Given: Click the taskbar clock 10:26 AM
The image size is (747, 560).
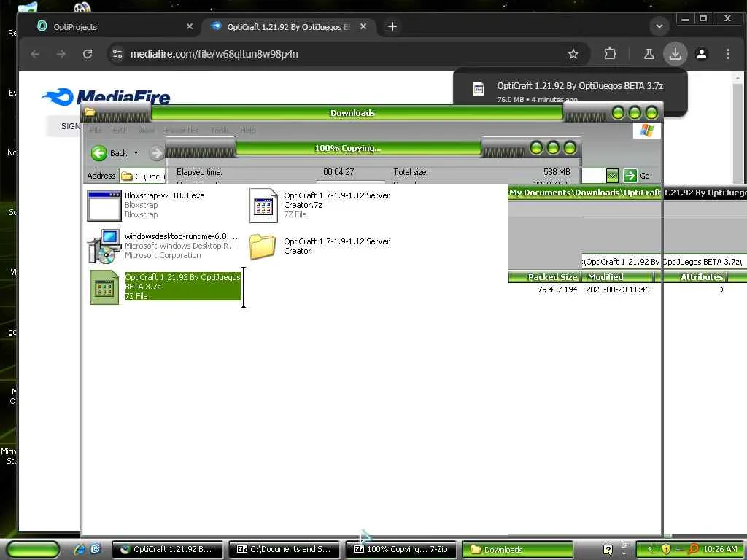Looking at the screenshot, I should [720, 549].
